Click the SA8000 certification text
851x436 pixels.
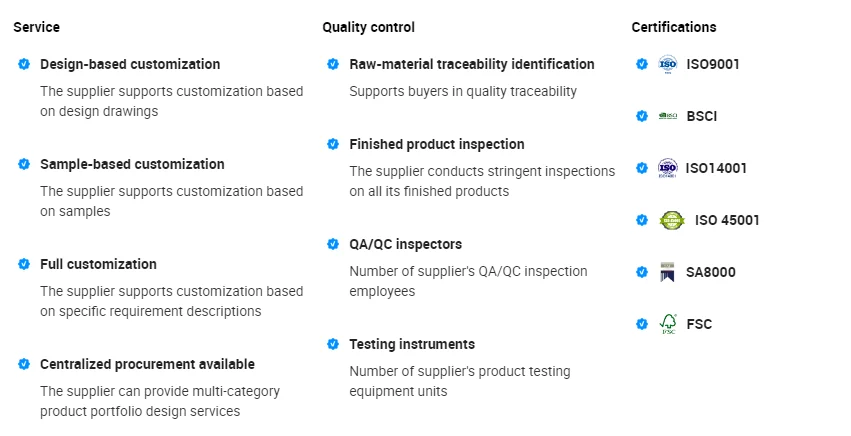pyautogui.click(x=710, y=272)
